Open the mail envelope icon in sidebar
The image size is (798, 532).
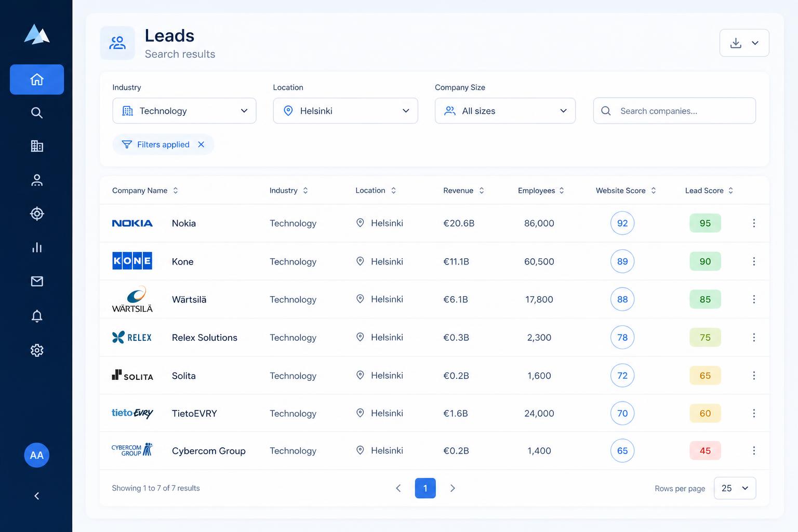37,281
